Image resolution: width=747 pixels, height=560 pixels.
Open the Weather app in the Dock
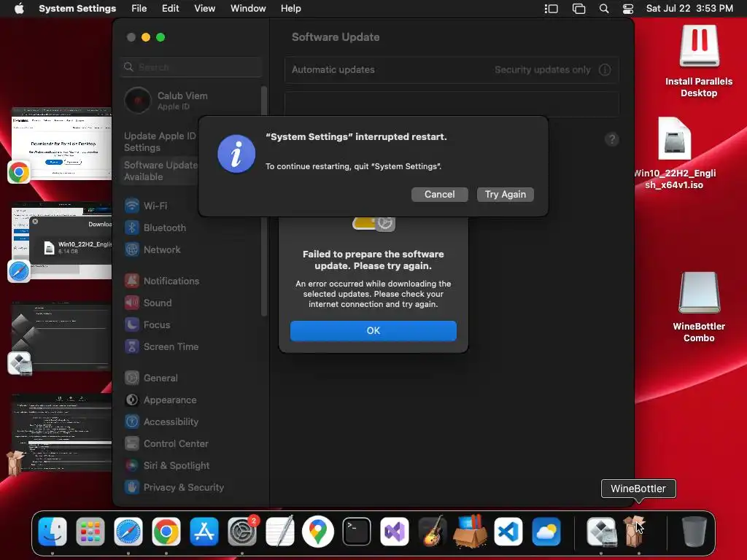(546, 532)
